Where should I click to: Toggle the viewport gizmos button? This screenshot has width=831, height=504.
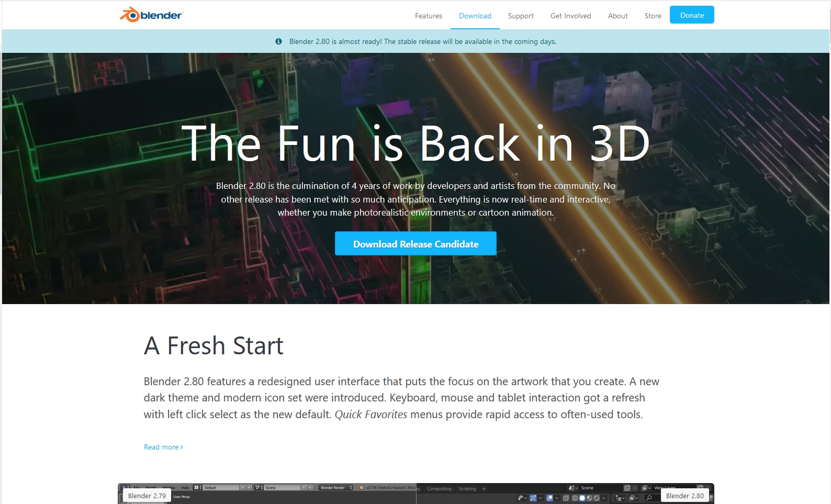tap(533, 498)
